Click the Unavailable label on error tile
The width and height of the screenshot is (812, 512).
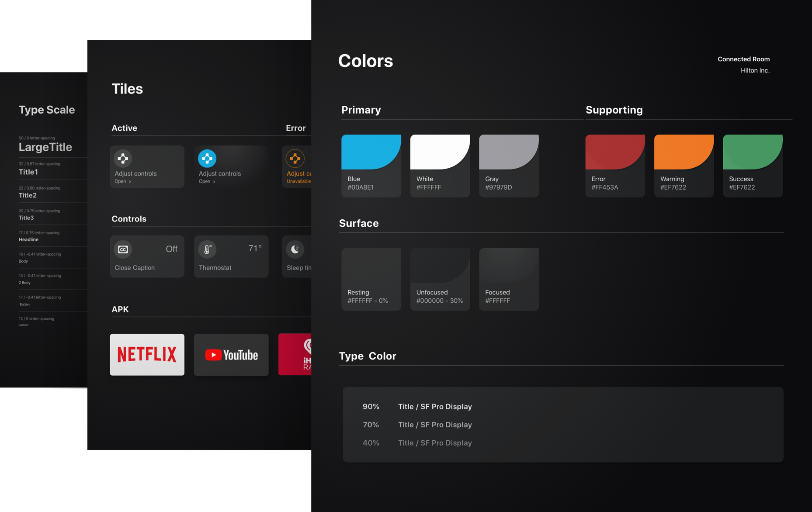299,181
